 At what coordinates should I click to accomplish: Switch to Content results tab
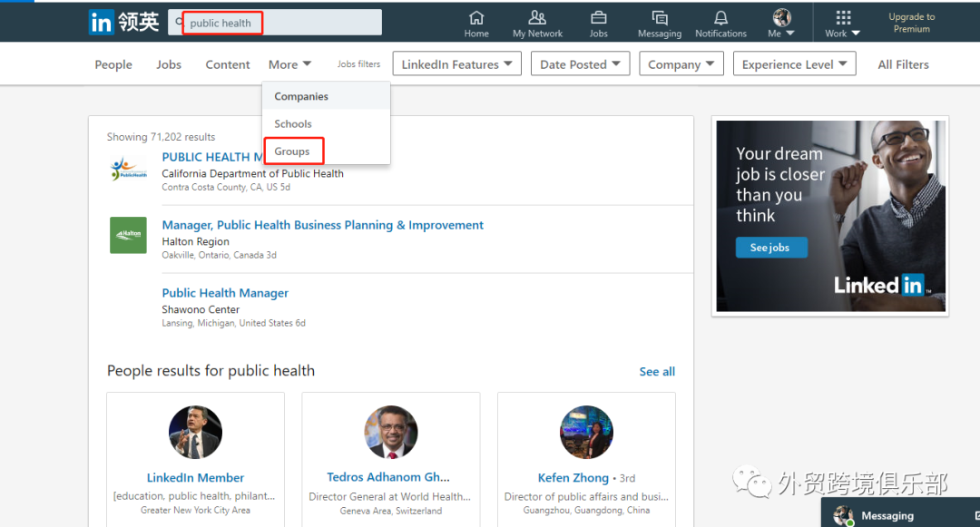228,64
